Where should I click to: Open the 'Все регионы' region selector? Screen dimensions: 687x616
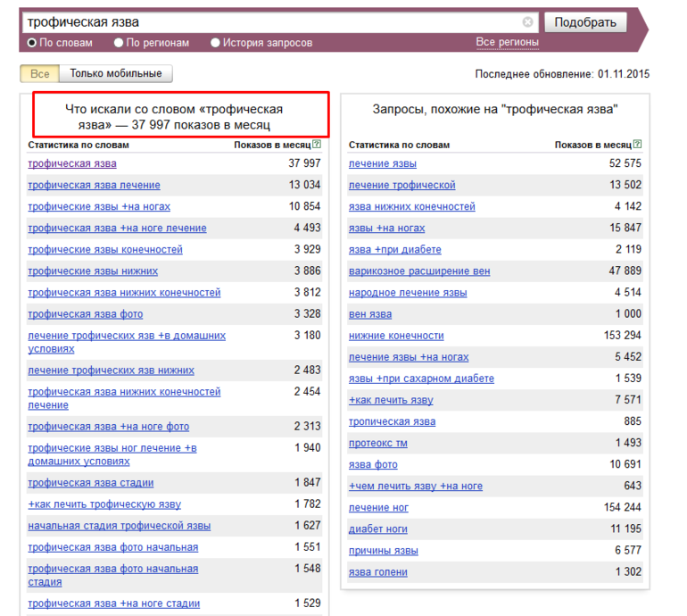(507, 43)
